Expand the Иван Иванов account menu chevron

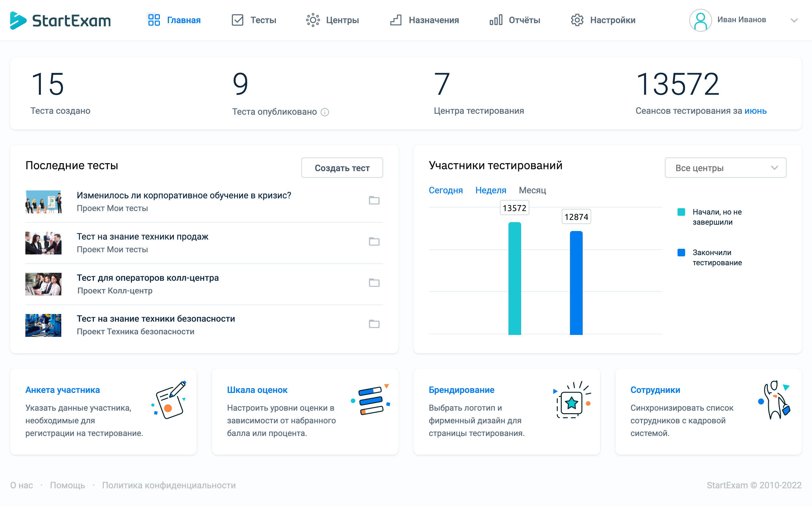coord(794,21)
